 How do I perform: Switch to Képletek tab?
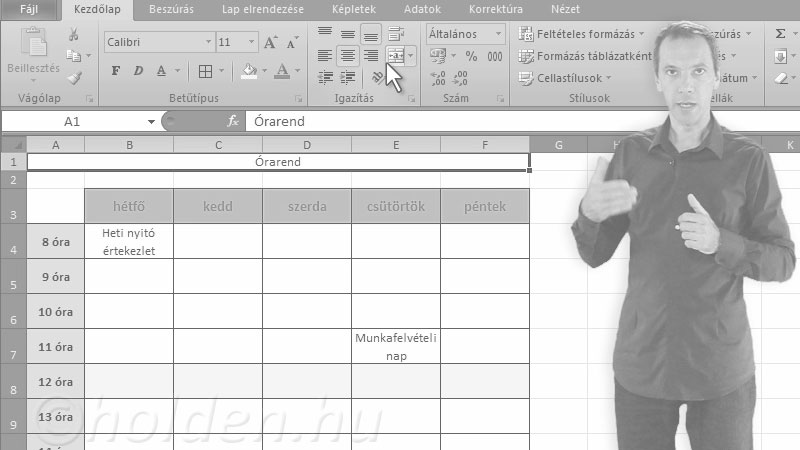click(354, 9)
